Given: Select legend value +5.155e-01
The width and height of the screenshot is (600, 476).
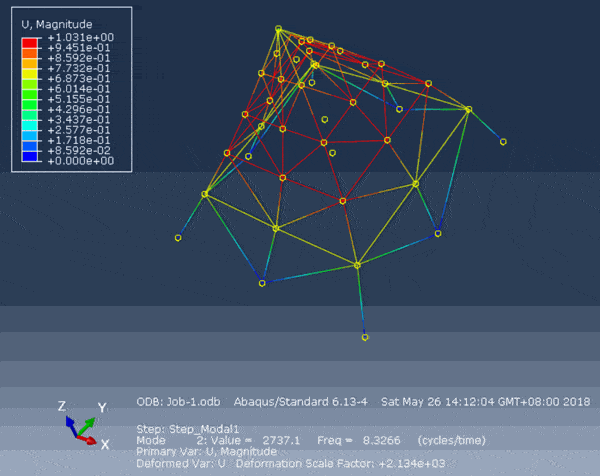Looking at the screenshot, I should (78, 99).
